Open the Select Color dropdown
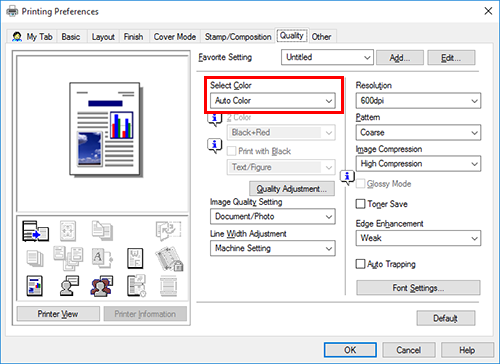500x364 pixels. 273,101
